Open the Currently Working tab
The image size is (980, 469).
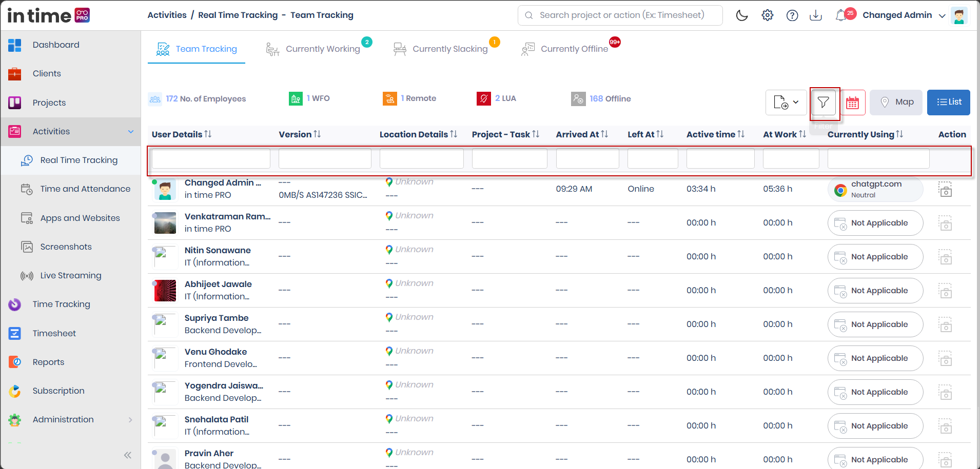pyautogui.click(x=318, y=49)
